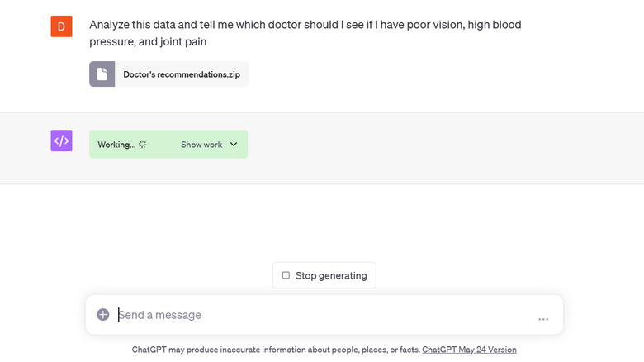Viewport: 644px width, 362px height.
Task: Expand the Show work chevron arrow
Action: (234, 145)
